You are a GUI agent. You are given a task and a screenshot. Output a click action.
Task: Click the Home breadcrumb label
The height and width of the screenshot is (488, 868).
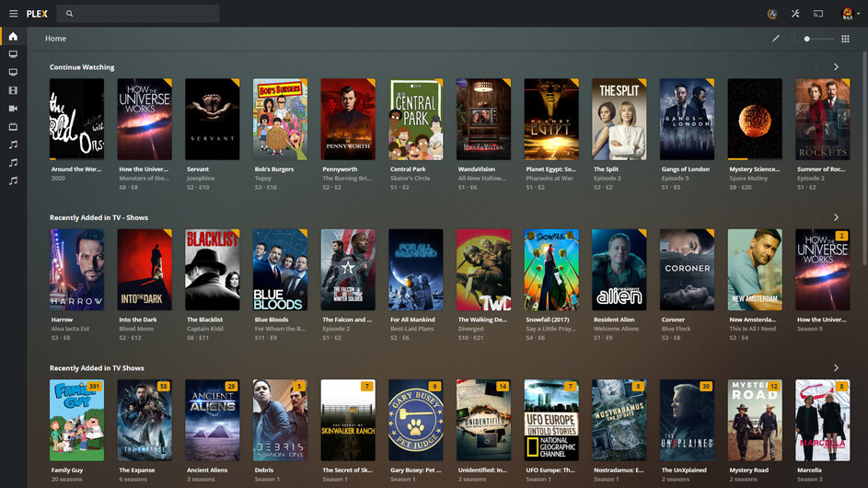pyautogui.click(x=55, y=39)
